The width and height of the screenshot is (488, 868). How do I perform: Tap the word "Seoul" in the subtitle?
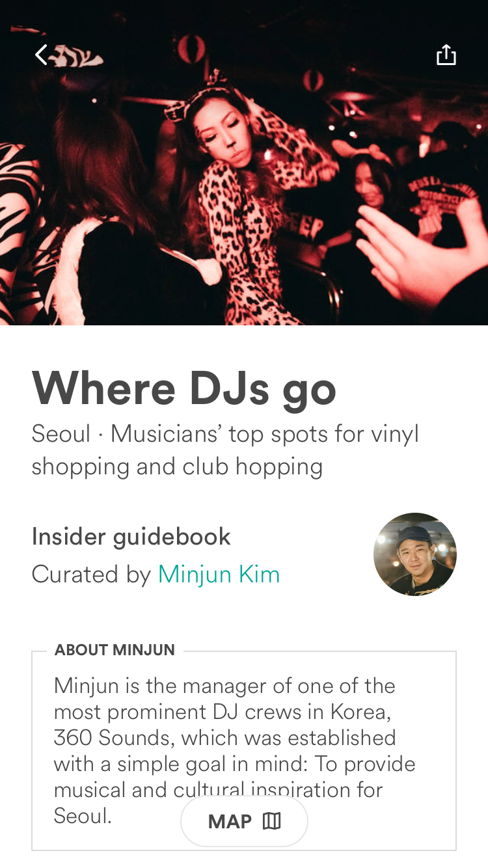pyautogui.click(x=61, y=434)
